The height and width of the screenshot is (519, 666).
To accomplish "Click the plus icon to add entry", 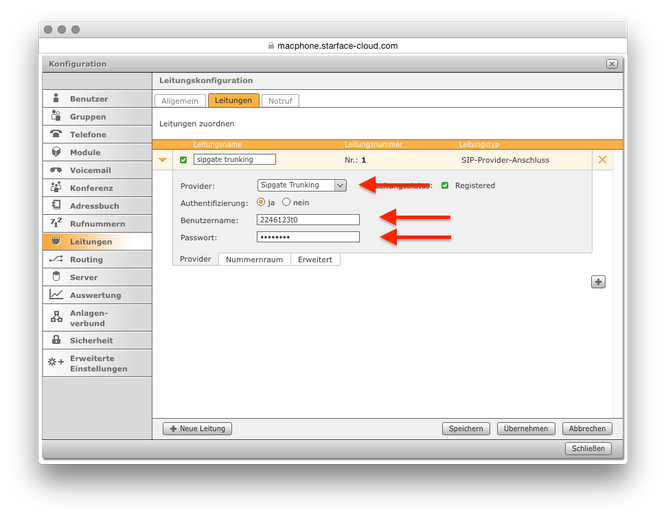I will click(598, 282).
